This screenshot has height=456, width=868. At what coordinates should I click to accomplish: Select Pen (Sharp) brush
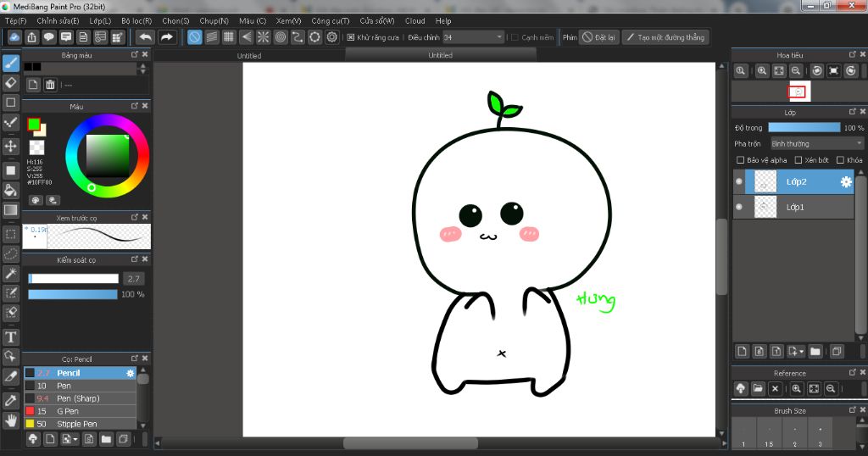click(80, 398)
